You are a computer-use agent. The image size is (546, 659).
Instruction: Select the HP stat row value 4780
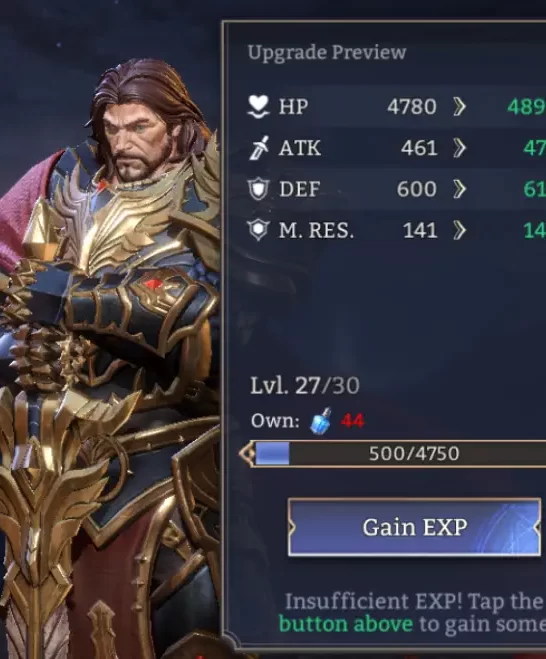pos(412,107)
